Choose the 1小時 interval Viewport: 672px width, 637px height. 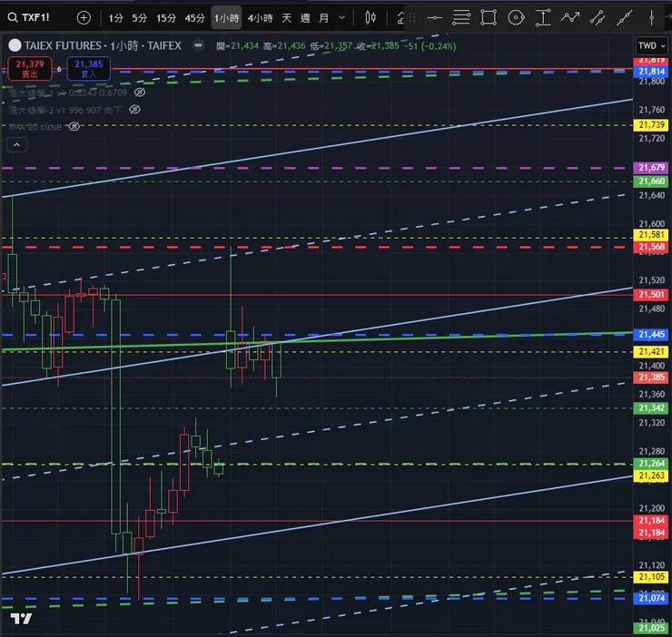226,18
